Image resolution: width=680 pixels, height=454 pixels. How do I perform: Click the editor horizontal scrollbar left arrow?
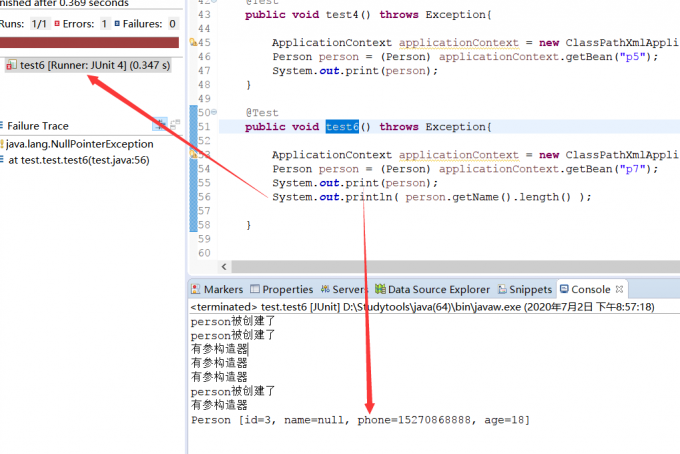(224, 267)
